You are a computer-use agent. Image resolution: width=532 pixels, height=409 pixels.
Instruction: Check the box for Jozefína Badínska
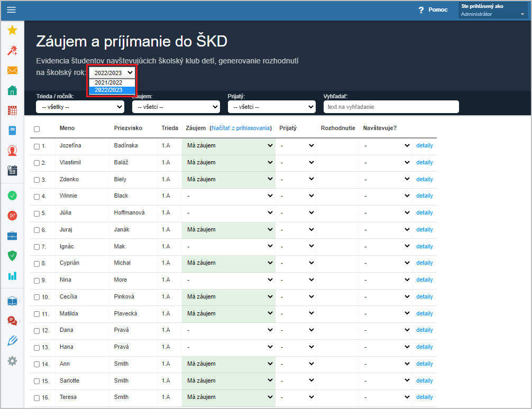[x=36, y=146]
